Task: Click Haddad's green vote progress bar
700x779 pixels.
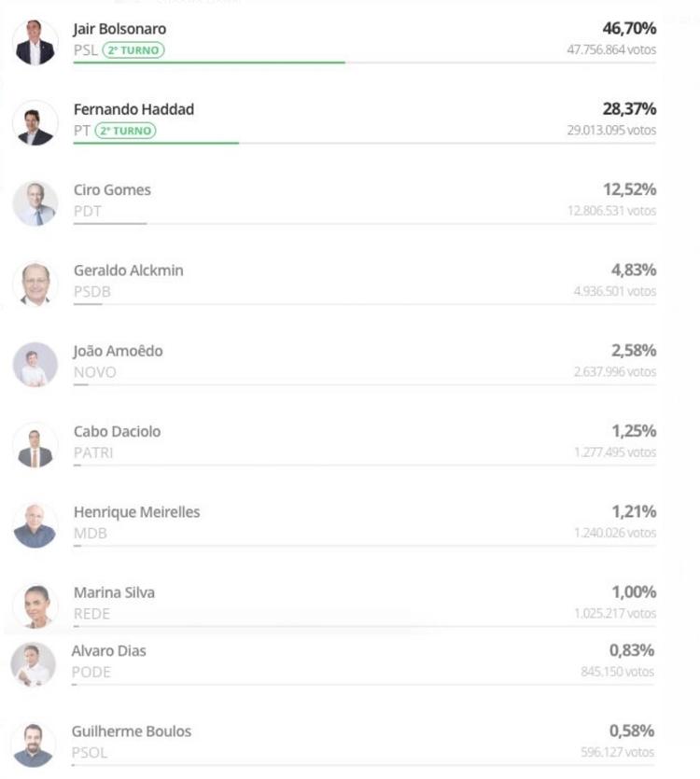Action: tap(156, 143)
